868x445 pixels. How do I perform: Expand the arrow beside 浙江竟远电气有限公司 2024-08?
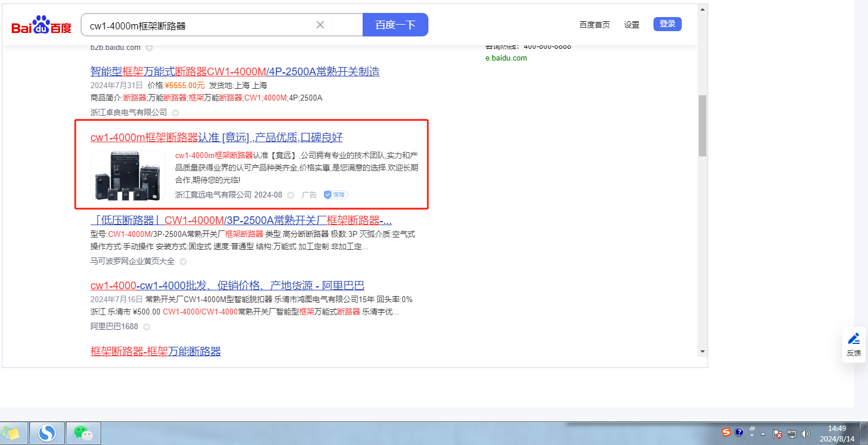point(290,195)
